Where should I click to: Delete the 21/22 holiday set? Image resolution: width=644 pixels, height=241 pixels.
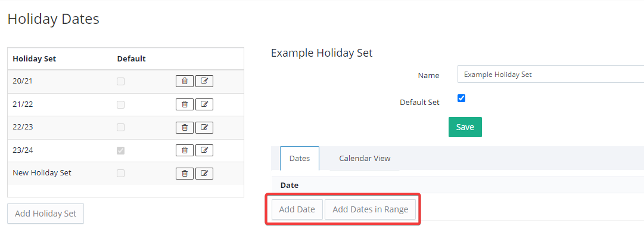[x=185, y=104]
